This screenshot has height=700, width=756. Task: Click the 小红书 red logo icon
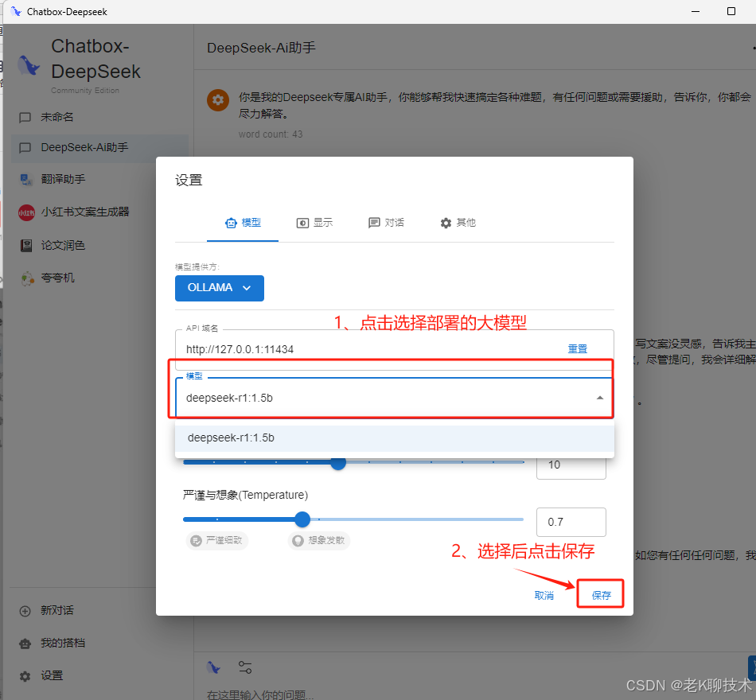click(26, 212)
